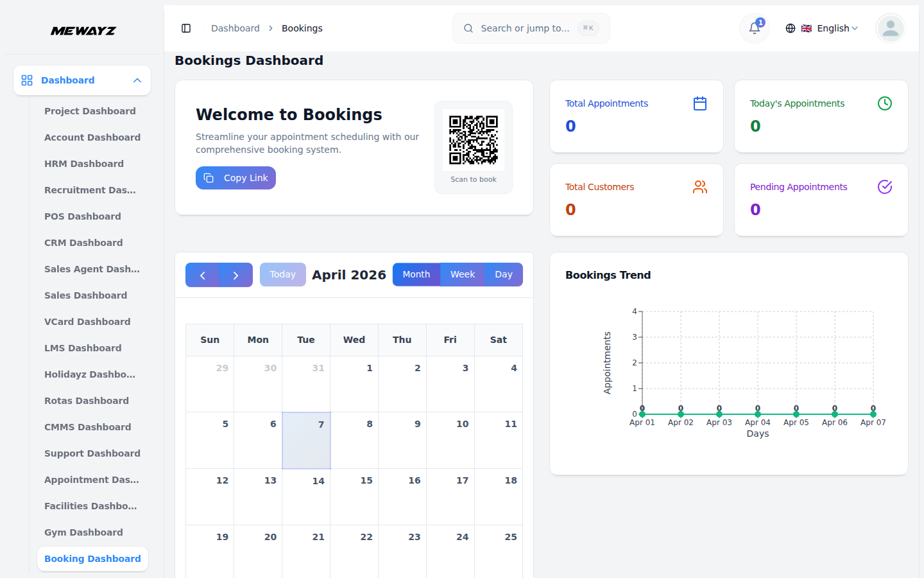Screen dimensions: 924x578
Task: Navigate to Dashboard via the breadcrumb link
Action: pyautogui.click(x=235, y=28)
